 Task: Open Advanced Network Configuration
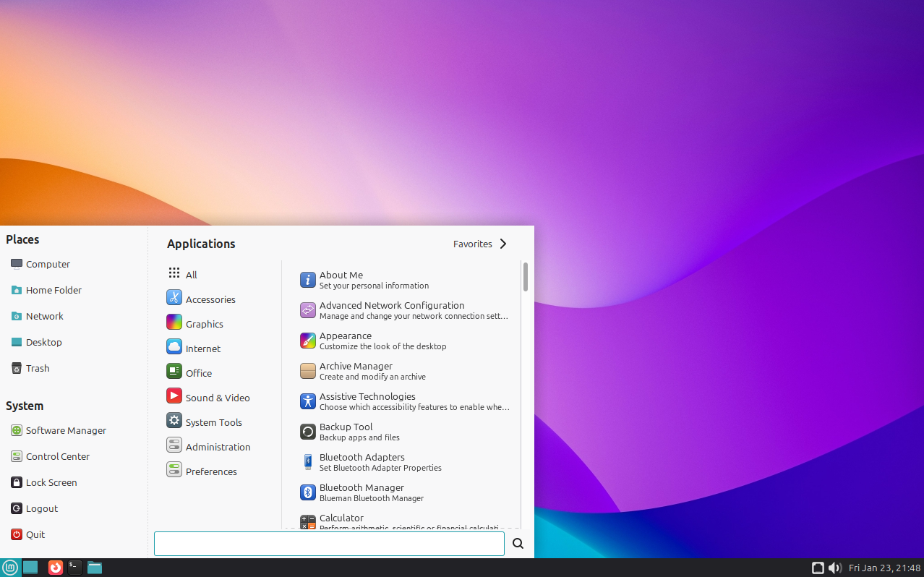[x=392, y=310]
